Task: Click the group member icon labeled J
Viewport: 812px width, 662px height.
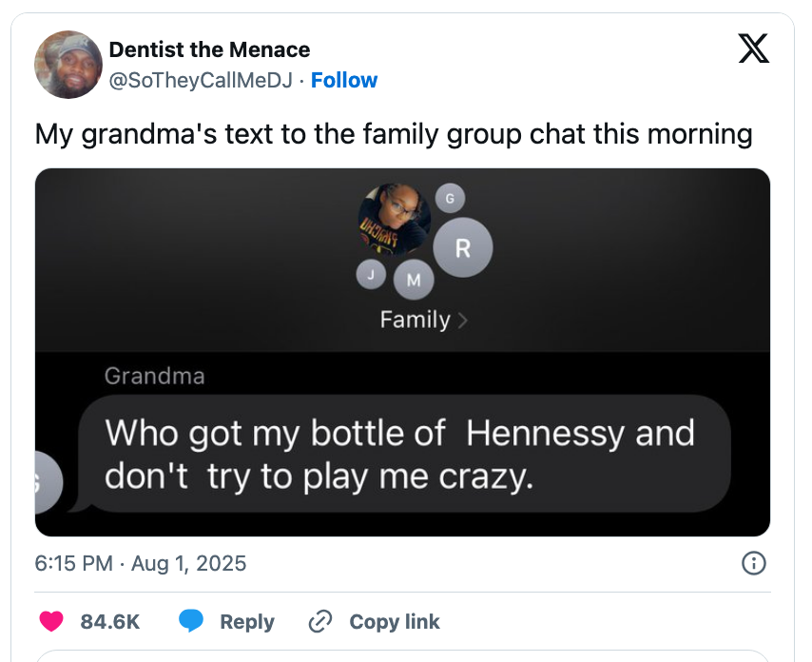Action: coord(371,273)
